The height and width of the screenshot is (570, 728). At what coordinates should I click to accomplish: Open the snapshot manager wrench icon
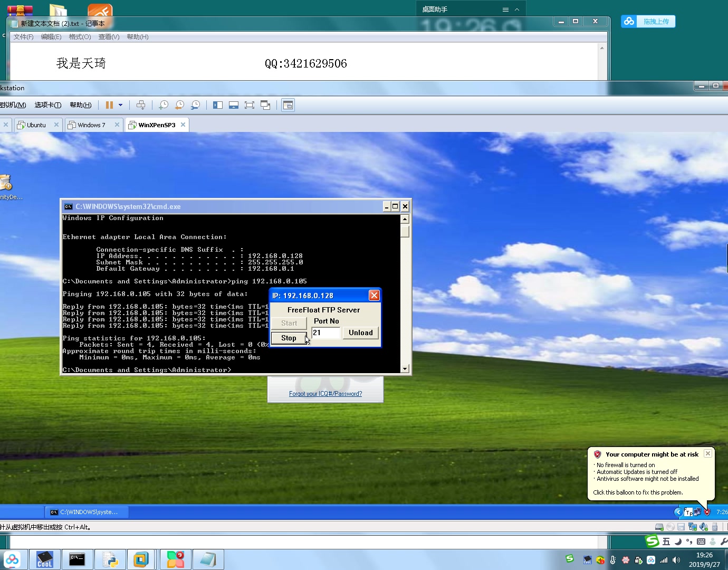click(195, 105)
